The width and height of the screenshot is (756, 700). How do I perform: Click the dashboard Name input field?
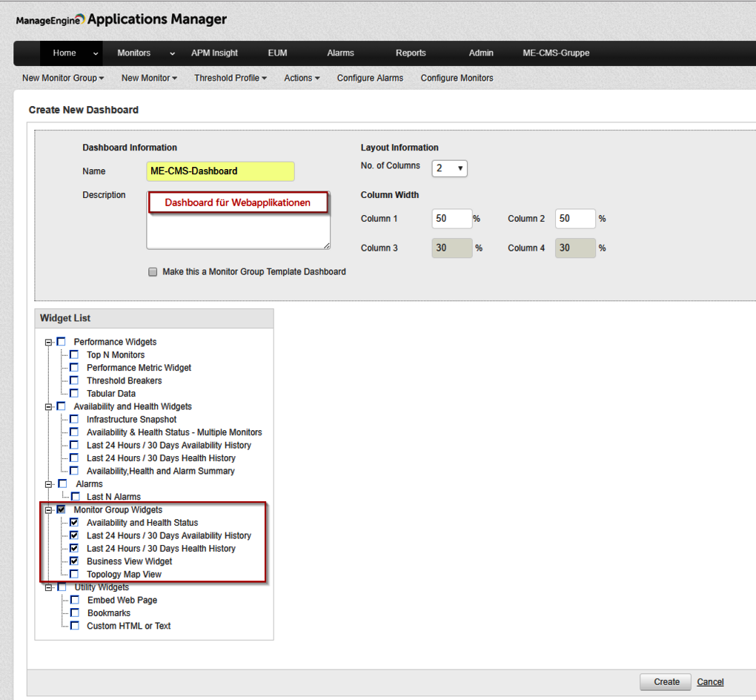220,171
